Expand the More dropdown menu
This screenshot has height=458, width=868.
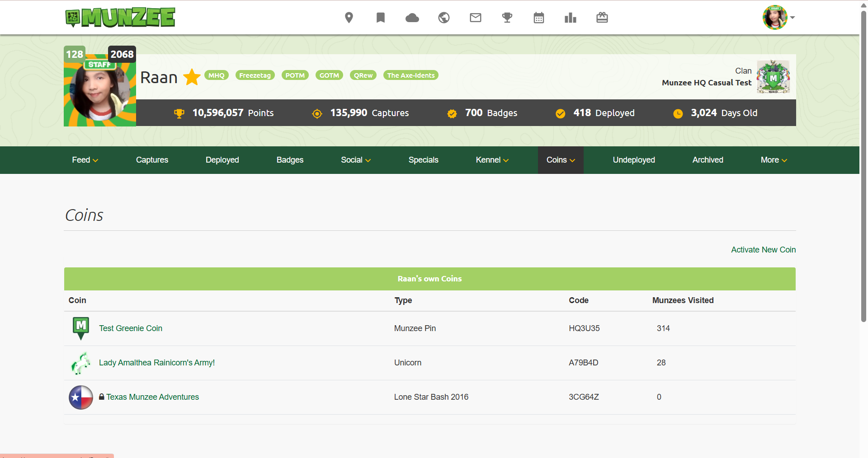(774, 160)
